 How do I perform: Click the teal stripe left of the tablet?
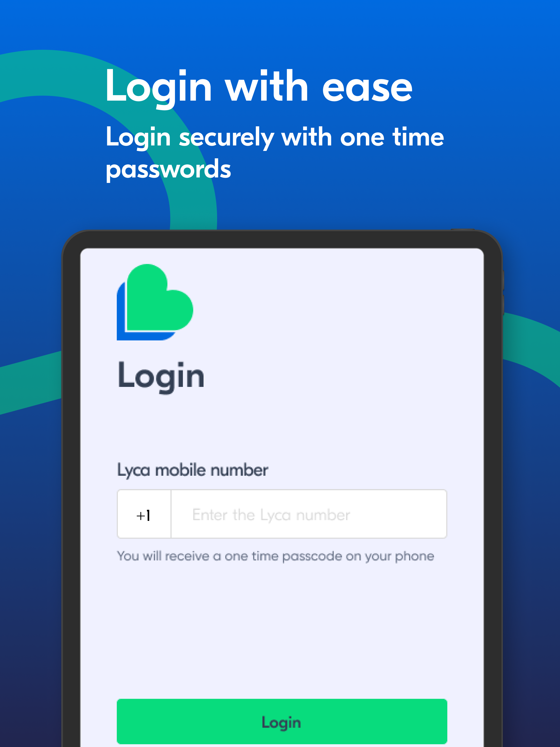30,383
